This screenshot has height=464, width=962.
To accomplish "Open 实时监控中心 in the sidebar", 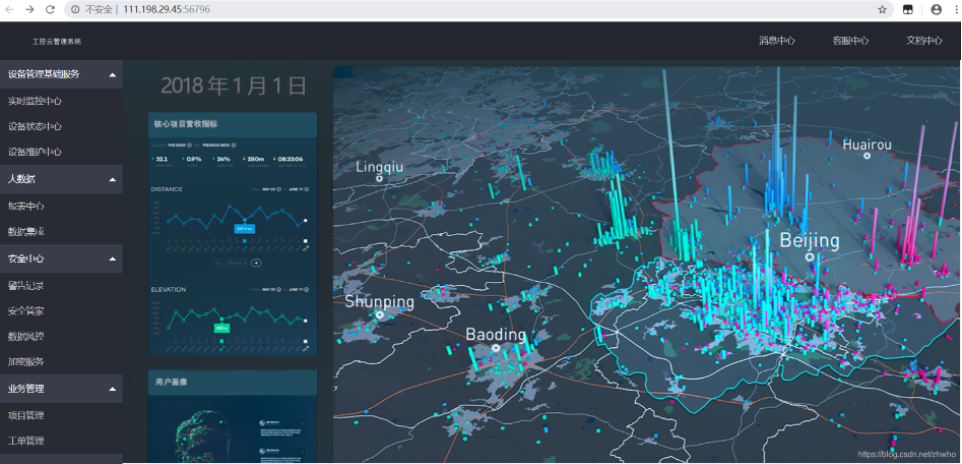I will click(x=34, y=101).
